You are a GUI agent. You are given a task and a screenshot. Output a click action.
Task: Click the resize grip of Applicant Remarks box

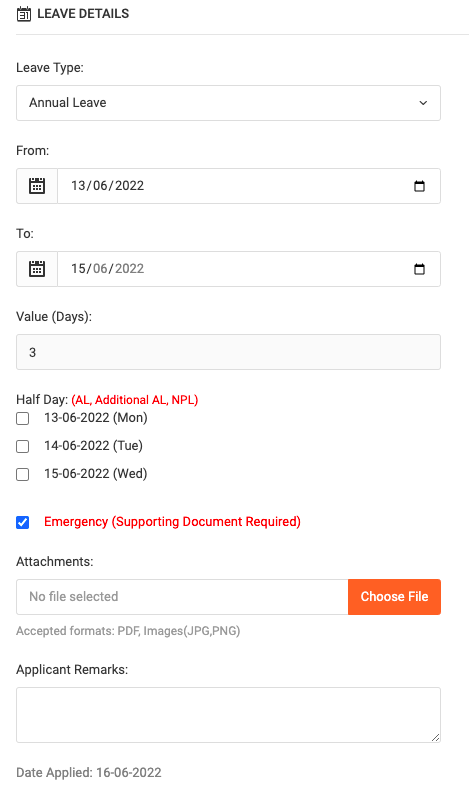click(x=436, y=738)
